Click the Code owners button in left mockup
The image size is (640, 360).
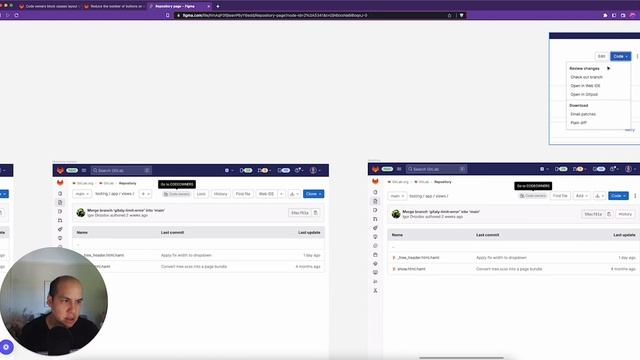(177, 194)
